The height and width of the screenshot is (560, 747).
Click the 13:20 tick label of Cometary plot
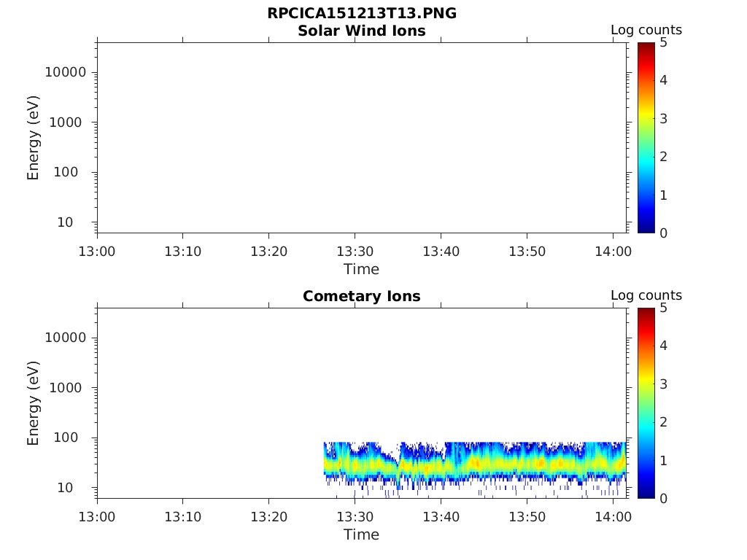point(268,517)
